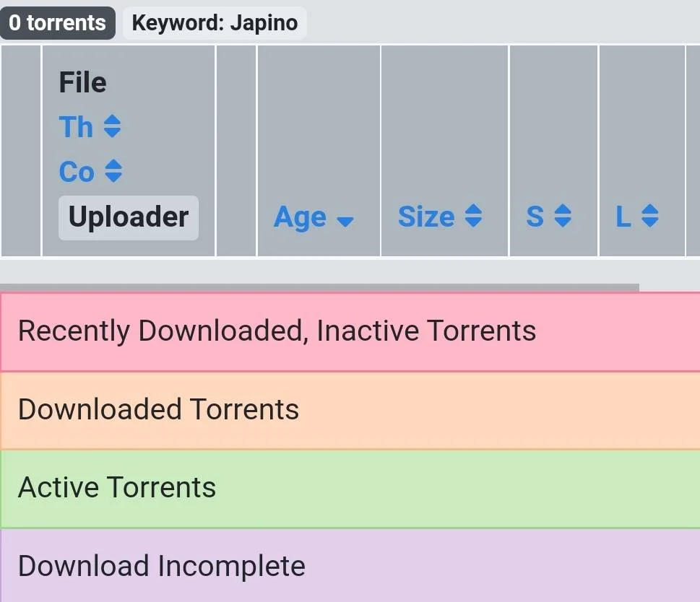The width and height of the screenshot is (700, 602).
Task: Click the horizontal scrollbar under the table
Action: 319,287
